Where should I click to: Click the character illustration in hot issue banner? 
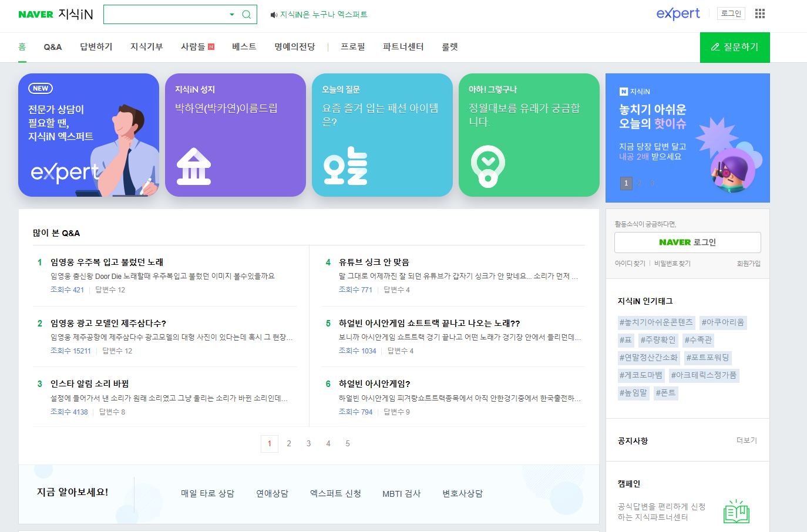click(x=733, y=169)
